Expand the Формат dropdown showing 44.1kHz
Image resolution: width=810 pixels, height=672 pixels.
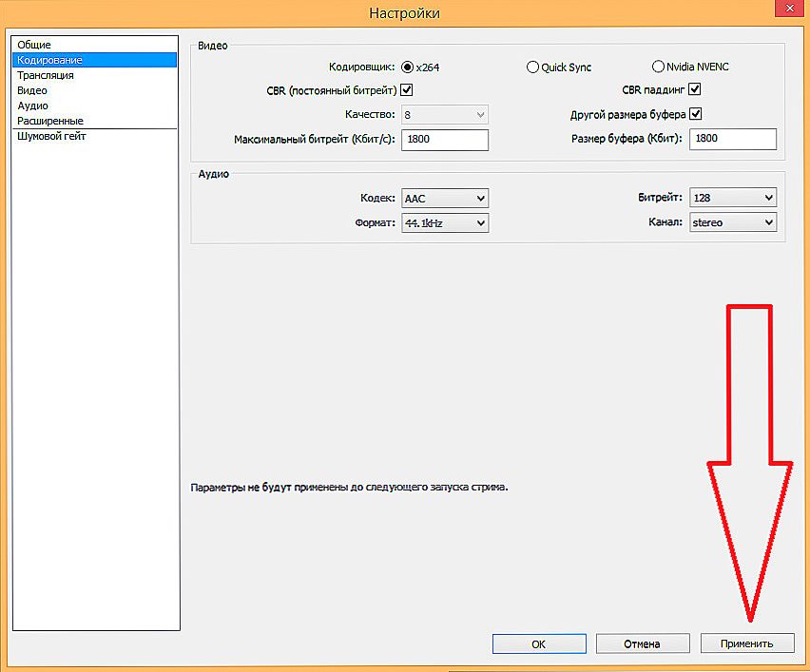[445, 223]
